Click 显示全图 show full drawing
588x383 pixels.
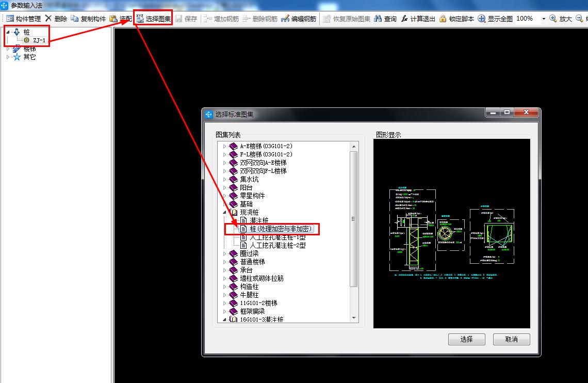tap(495, 19)
